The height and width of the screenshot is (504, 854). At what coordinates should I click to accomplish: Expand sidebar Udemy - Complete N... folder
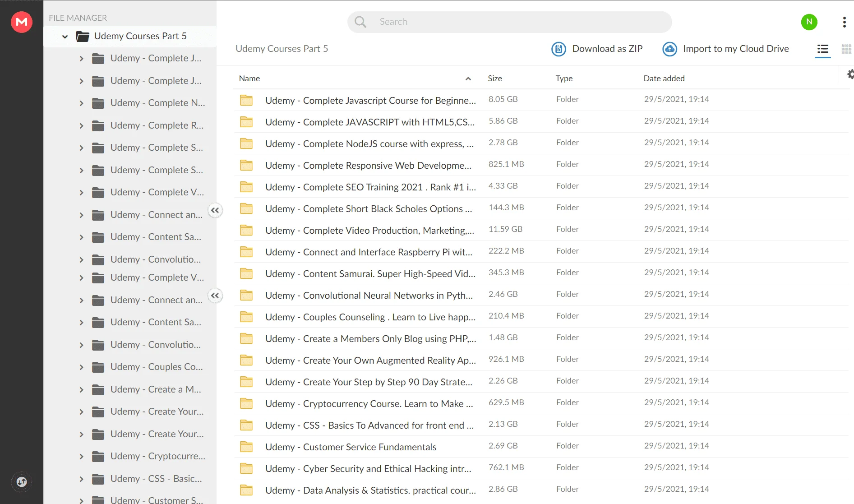click(81, 103)
